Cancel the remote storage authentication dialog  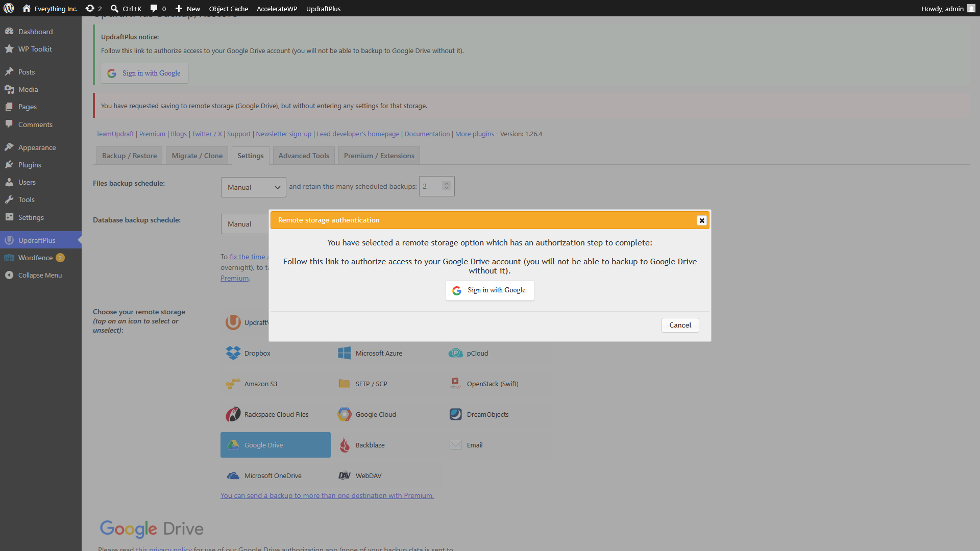coord(680,325)
